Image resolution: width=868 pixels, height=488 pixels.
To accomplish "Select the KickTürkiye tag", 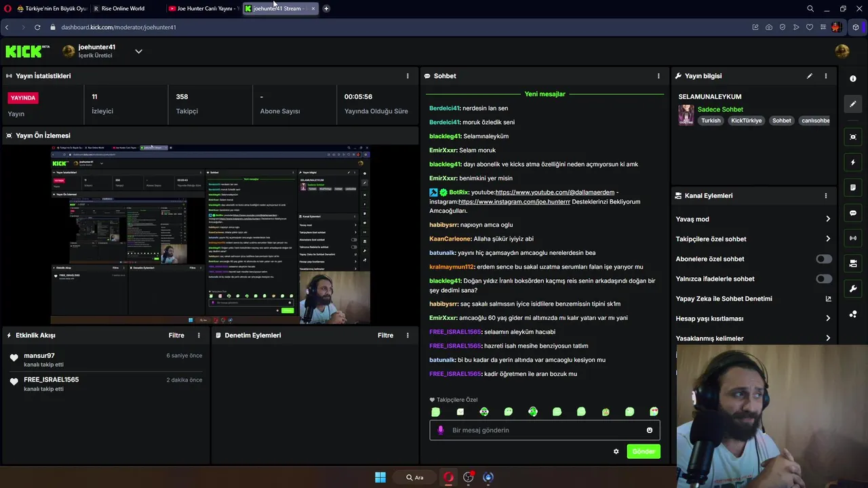I will (x=747, y=121).
